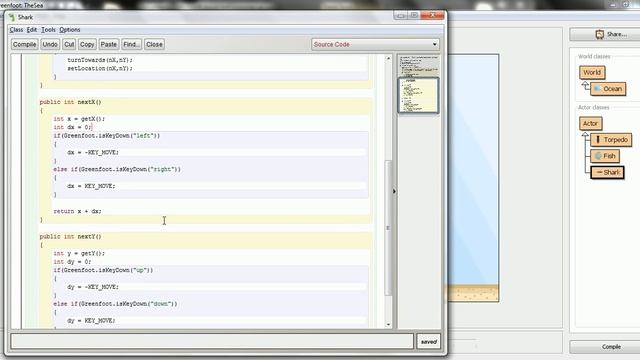Select the Actor class box

click(590, 123)
